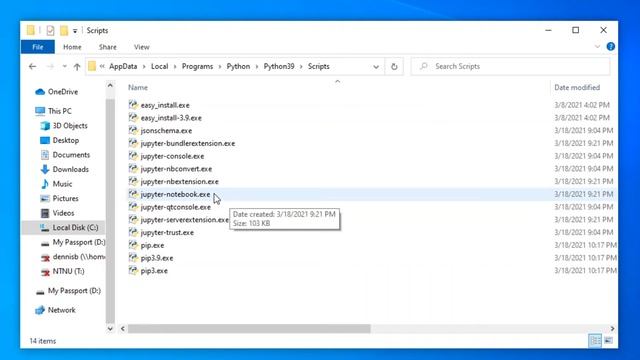Go back with the Back arrow

coord(33,67)
